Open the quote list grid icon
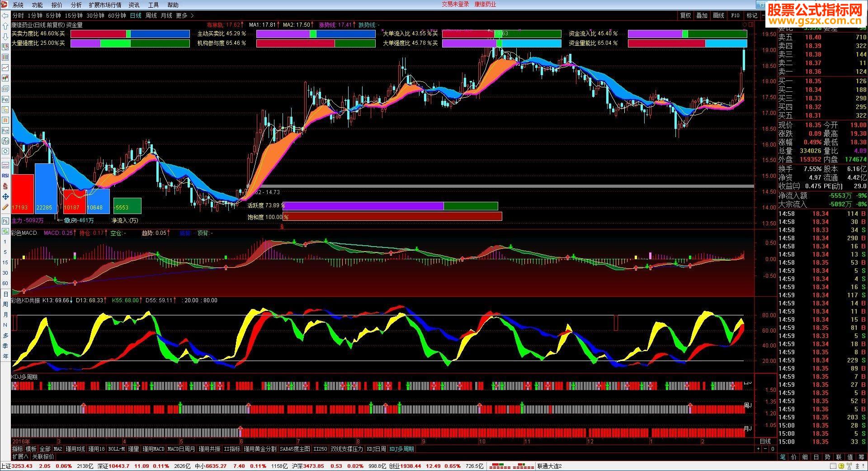This screenshot has height=471, width=868. [x=5, y=57]
